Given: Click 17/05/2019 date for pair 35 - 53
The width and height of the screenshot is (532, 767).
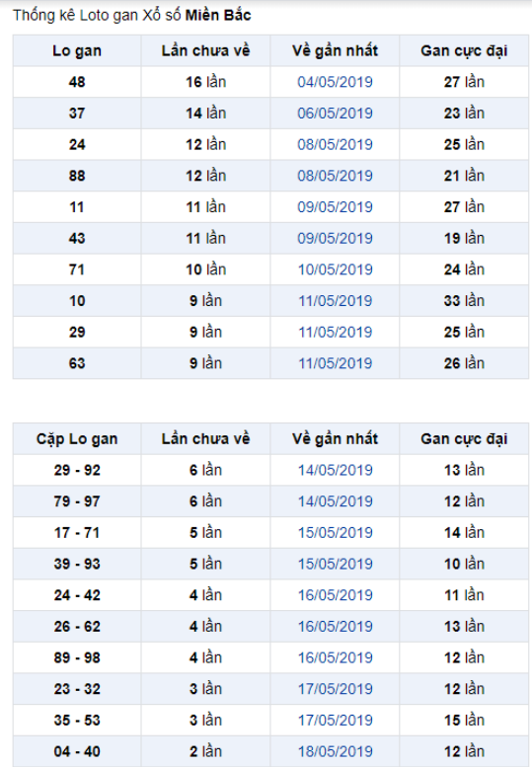Looking at the screenshot, I should pyautogui.click(x=335, y=721).
